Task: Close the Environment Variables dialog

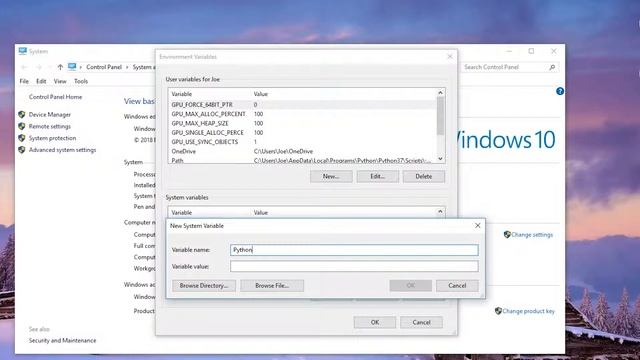Action: pos(450,56)
